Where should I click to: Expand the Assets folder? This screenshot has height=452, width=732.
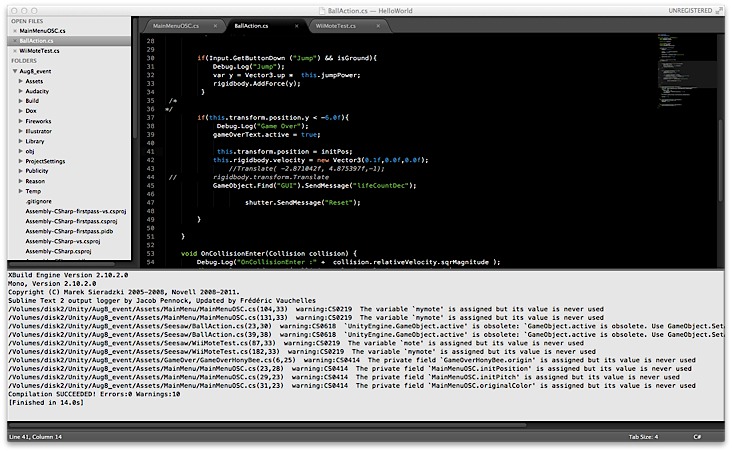click(21, 81)
